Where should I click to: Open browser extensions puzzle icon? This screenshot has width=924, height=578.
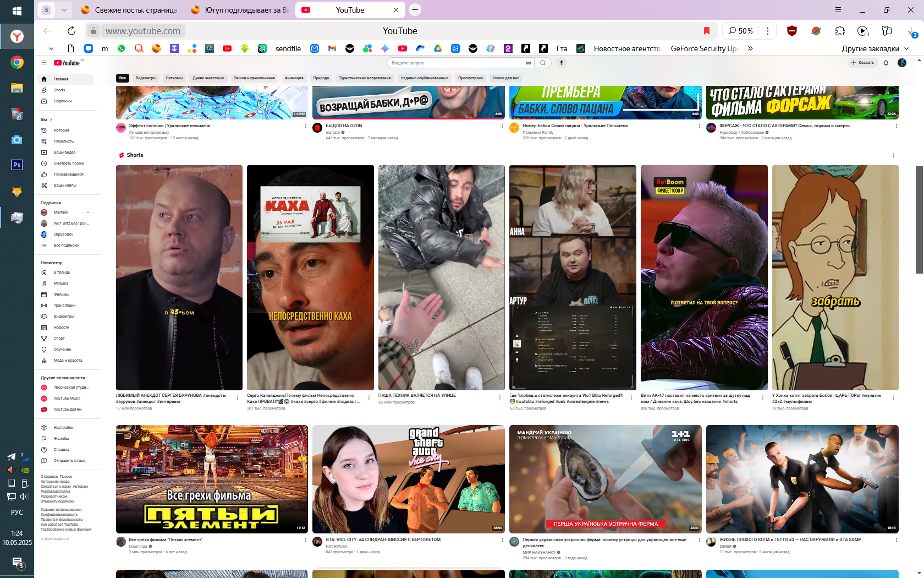click(840, 31)
